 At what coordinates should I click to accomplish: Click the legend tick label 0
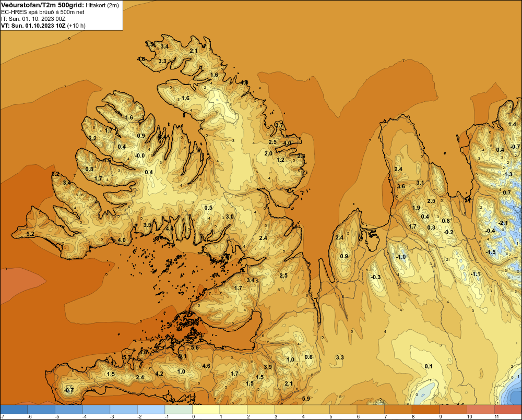[x=194, y=417]
